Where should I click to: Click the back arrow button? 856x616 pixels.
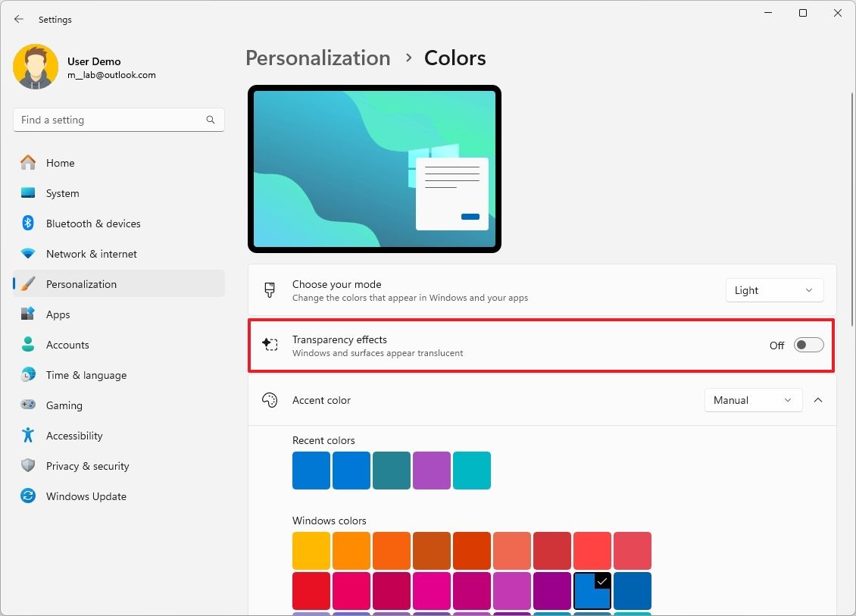tap(18, 19)
